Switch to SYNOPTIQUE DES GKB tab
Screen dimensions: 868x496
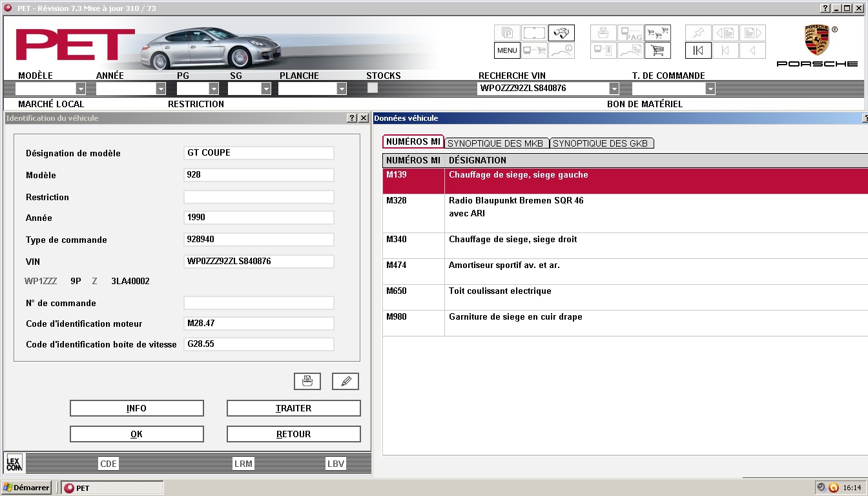(601, 143)
